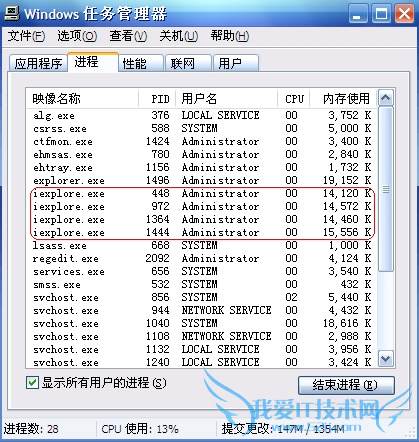Select iexplore.exe with PID 972
Screen dimensions: 419x442
[202, 206]
